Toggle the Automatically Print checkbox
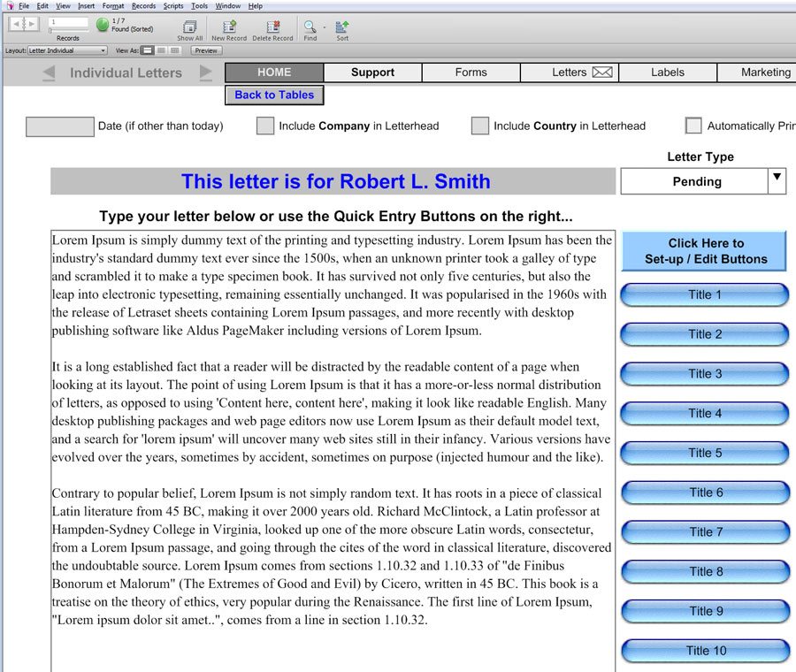796x672 pixels. coord(693,126)
